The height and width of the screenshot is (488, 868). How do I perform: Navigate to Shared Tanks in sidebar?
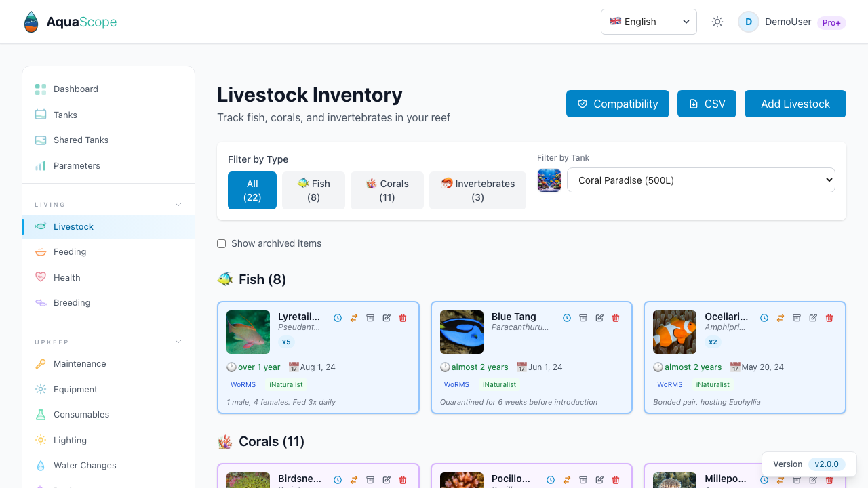81,140
